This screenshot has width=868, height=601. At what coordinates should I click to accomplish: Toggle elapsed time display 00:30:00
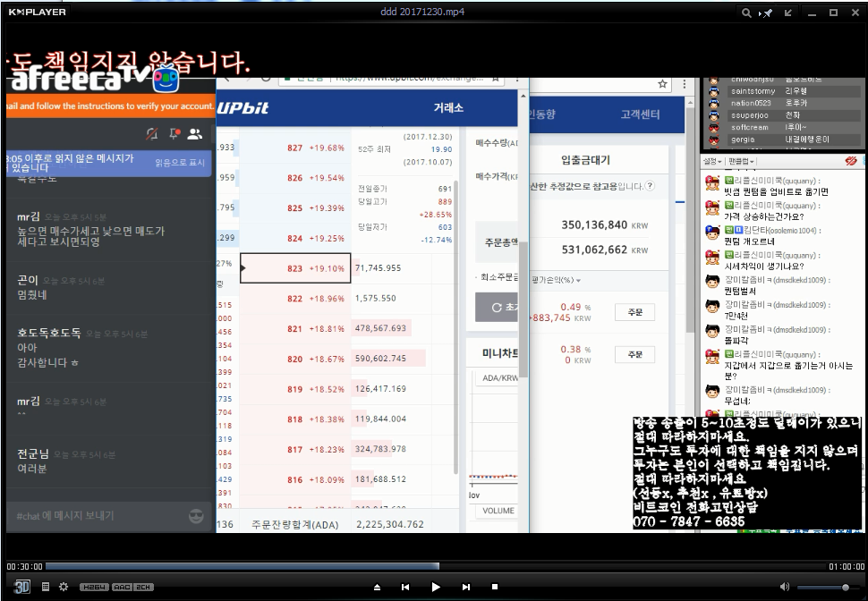pos(24,567)
